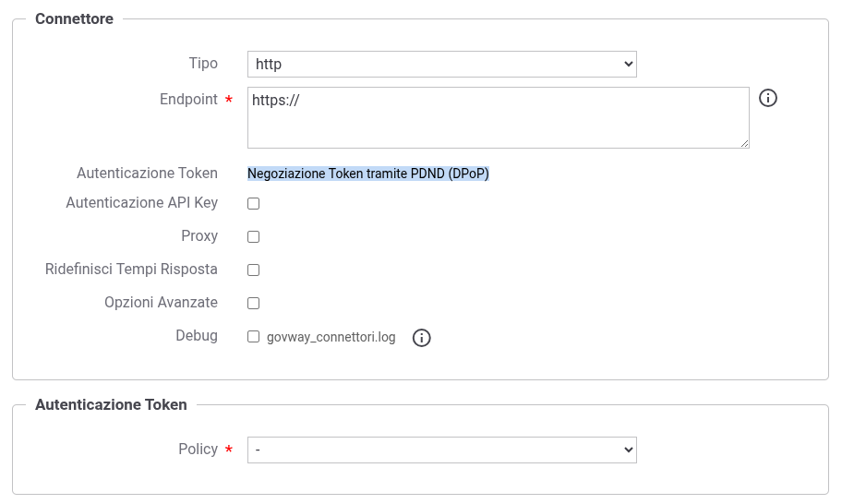Click the info icon beside govway_connettori.log
This screenshot has width=842, height=504.
click(422, 338)
